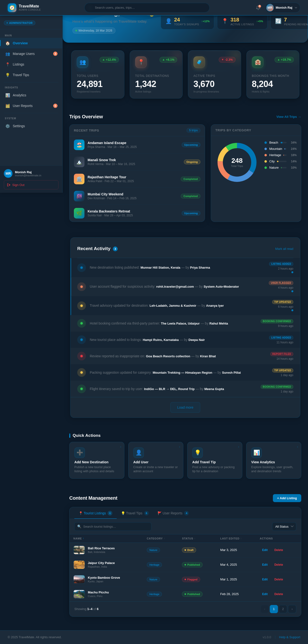Click the Nature legend color dot
The image size is (308, 644).
tap(266, 168)
